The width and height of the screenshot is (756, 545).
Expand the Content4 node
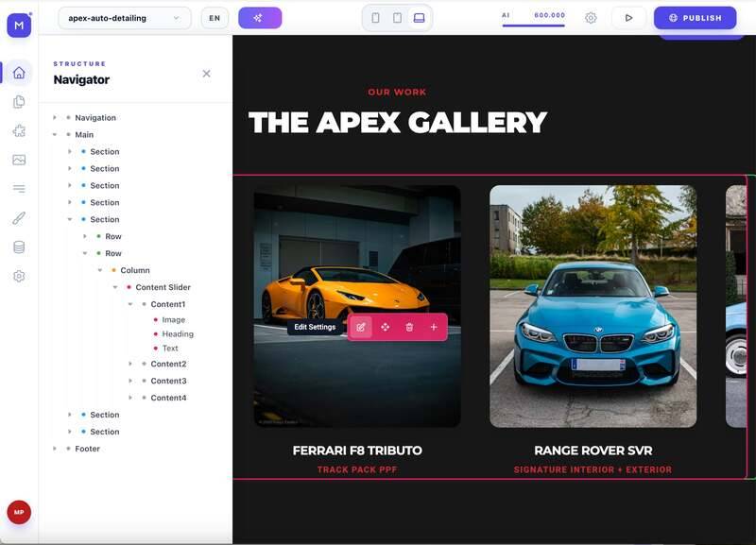point(130,398)
